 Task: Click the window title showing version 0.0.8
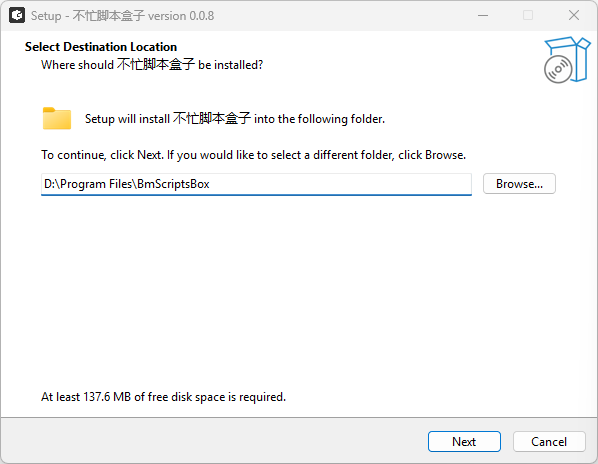tap(122, 16)
